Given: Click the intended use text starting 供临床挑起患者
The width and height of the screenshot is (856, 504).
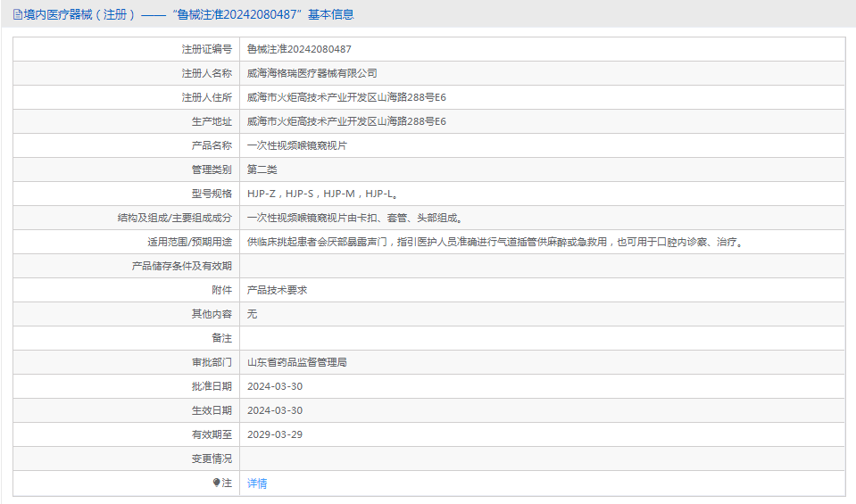Looking at the screenshot, I should point(495,242).
